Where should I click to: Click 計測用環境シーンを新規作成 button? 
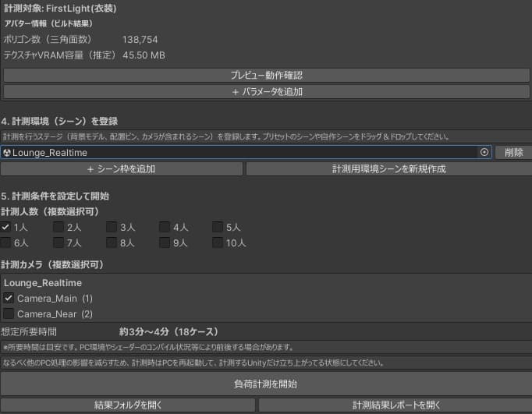(388, 169)
